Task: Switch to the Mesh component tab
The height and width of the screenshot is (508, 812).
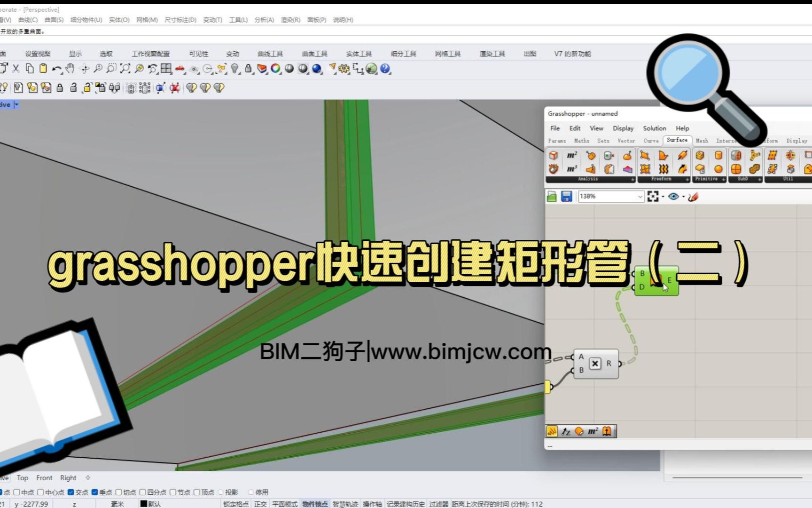Action: tap(702, 141)
